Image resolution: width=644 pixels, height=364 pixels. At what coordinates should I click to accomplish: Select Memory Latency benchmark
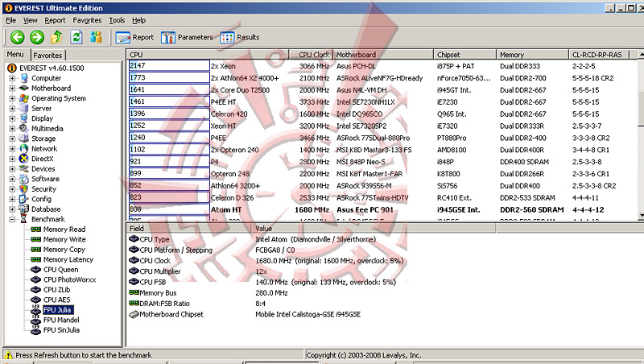[x=68, y=259]
